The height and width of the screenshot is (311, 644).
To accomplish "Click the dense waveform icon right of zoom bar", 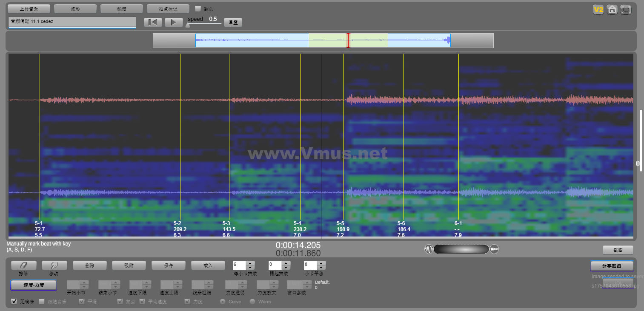I will [x=494, y=249].
